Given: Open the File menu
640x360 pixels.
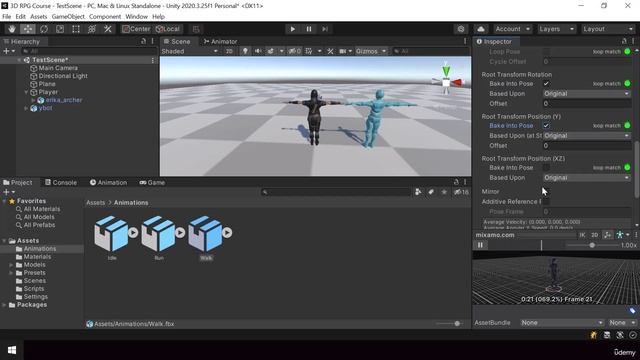Looking at the screenshot, I should [7, 17].
